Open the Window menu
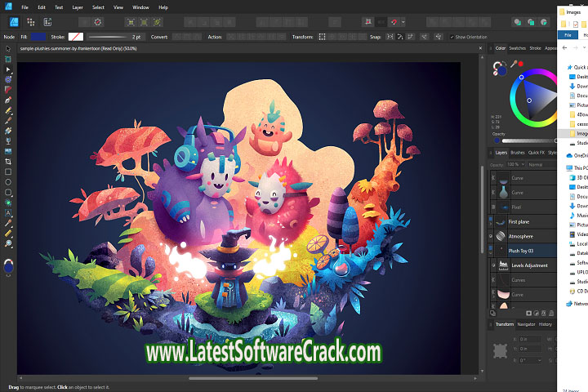The height and width of the screenshot is (392, 588). (140, 7)
